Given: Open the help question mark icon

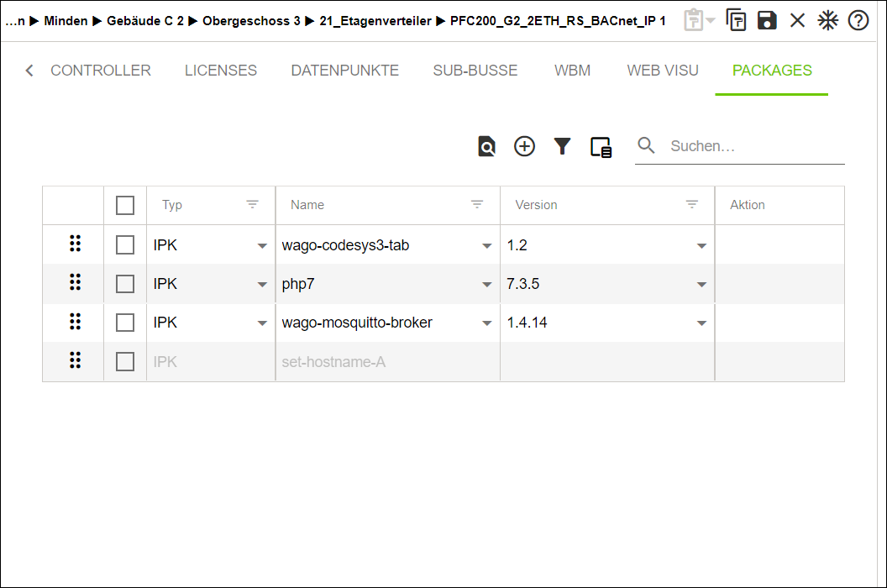Looking at the screenshot, I should pyautogui.click(x=858, y=20).
